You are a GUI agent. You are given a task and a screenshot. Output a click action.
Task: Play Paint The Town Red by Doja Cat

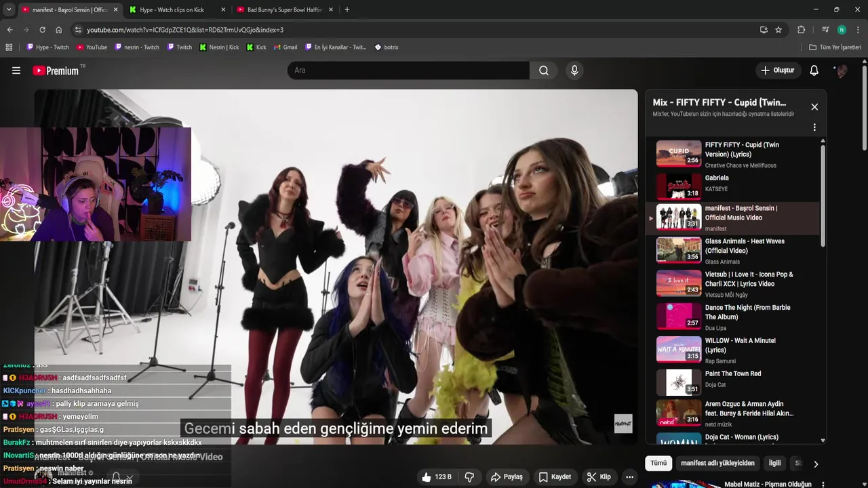[x=734, y=382]
